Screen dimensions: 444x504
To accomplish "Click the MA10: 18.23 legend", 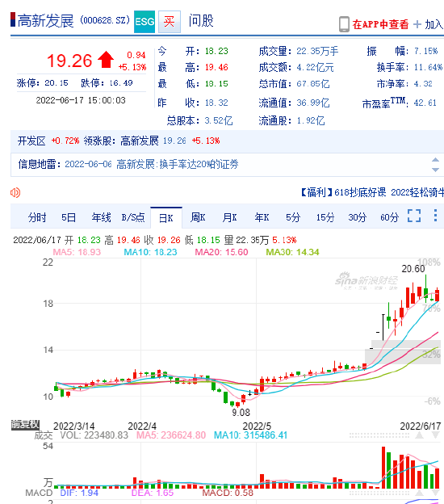I will point(150,252).
